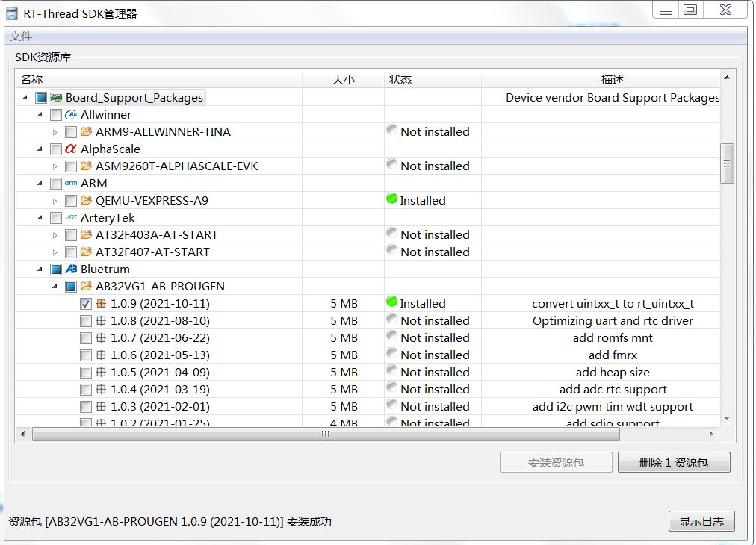
Task: Click the 状态 column header
Action: (433, 79)
